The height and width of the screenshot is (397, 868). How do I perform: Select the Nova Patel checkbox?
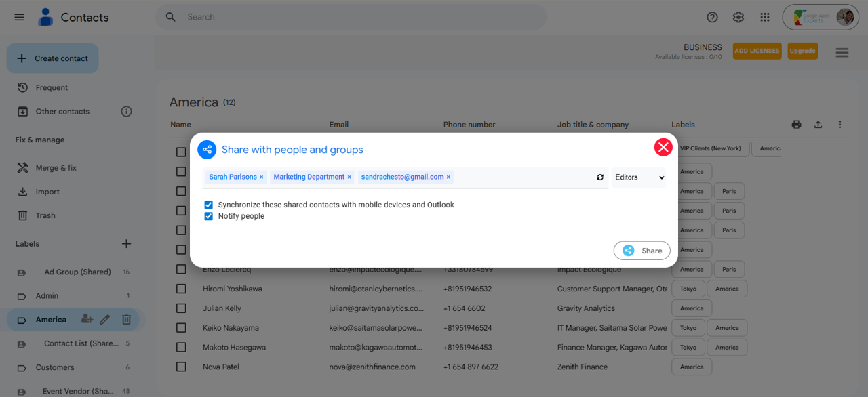181,367
